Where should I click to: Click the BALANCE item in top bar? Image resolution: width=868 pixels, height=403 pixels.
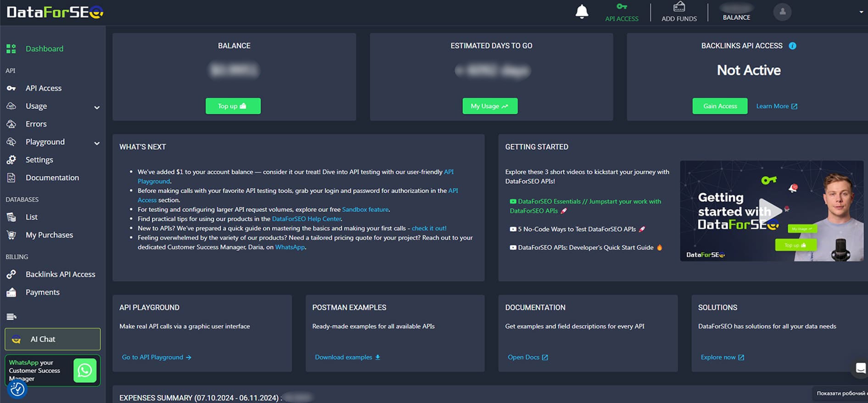(x=736, y=12)
